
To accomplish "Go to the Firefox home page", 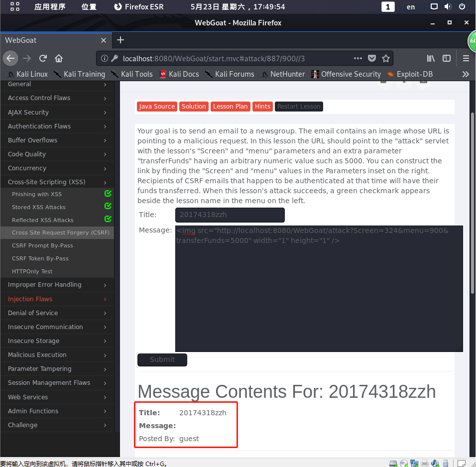I will [x=59, y=58].
